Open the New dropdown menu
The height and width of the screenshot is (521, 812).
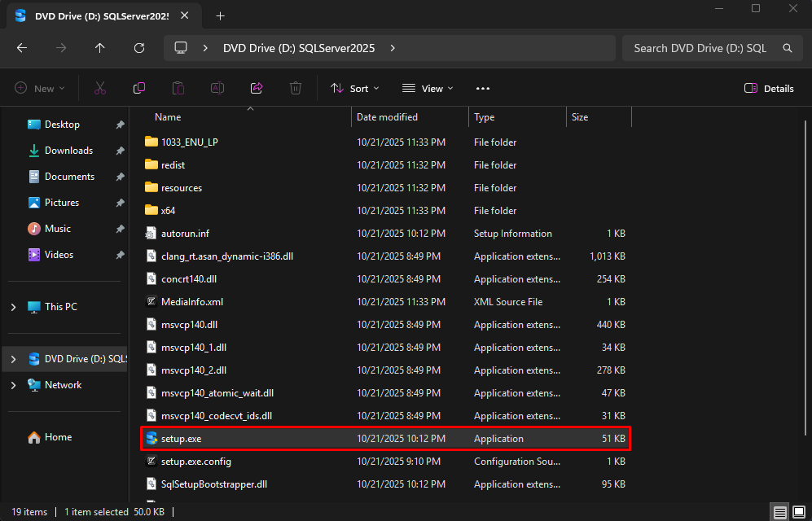pyautogui.click(x=40, y=89)
